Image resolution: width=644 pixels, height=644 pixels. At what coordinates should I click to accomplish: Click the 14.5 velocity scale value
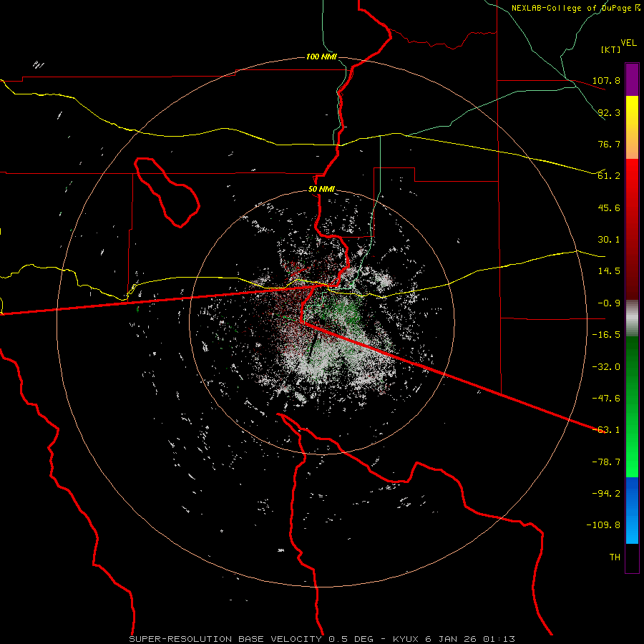pos(609,271)
